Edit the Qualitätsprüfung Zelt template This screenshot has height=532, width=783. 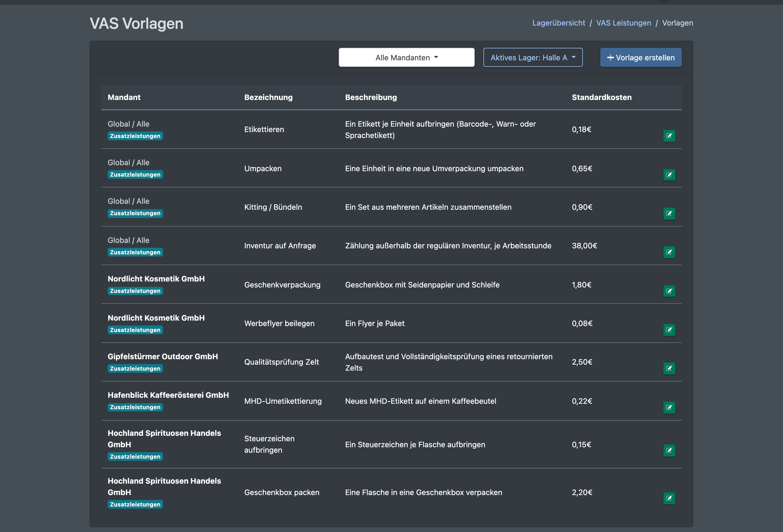pos(669,368)
